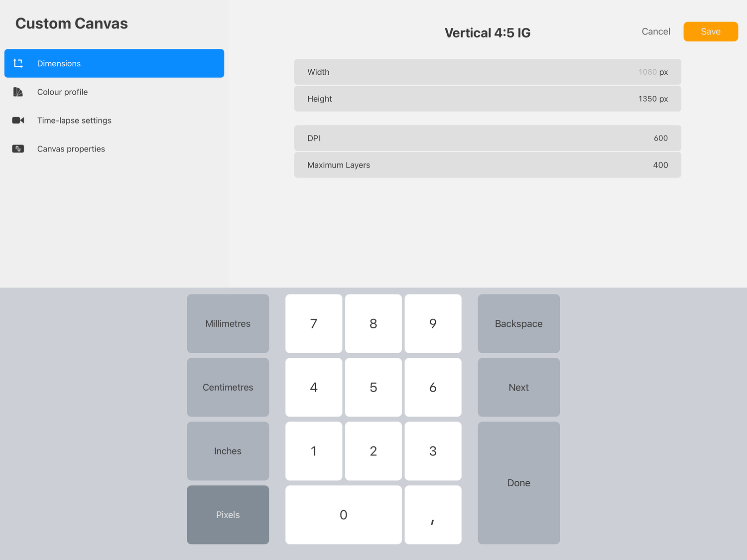Open Time-lapse settings
The height and width of the screenshot is (560, 747).
tap(74, 120)
